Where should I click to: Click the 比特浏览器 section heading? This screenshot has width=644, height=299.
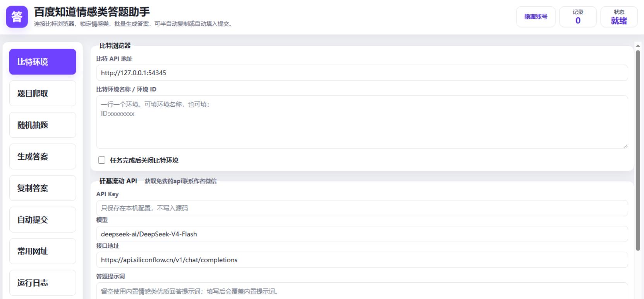coord(115,46)
